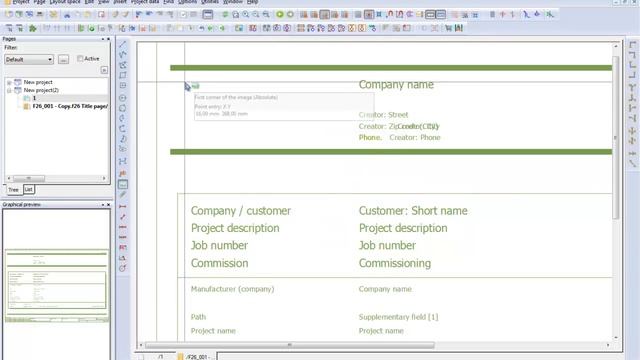The height and width of the screenshot is (360, 640).
Task: Click the top angle connection symbol
Action: pos(632,44)
